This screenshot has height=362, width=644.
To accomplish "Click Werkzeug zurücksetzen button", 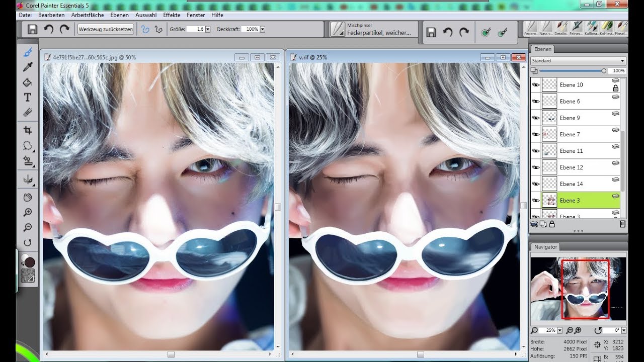I will [x=106, y=29].
